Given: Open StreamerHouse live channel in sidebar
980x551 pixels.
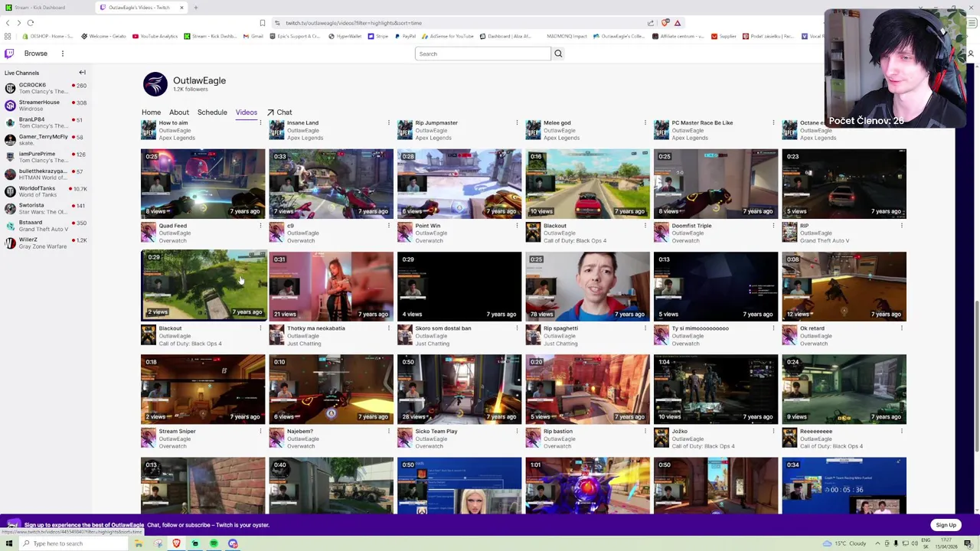Looking at the screenshot, I should [x=46, y=105].
